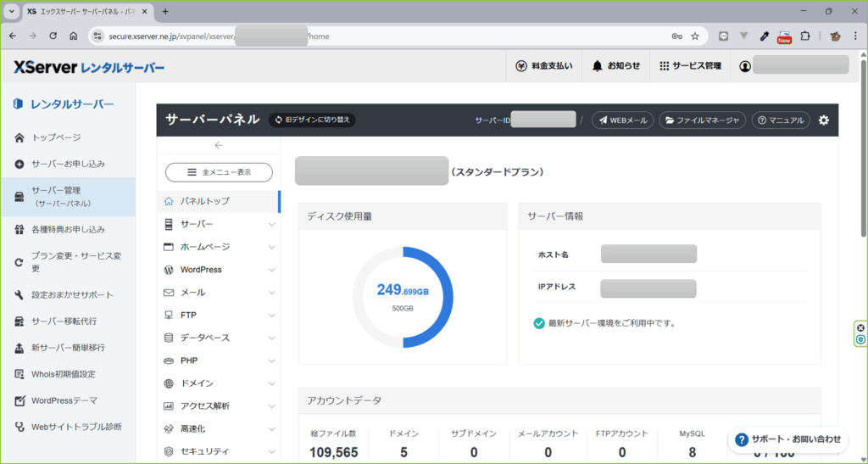Open サービス管理 grid menu
868x464 pixels.
click(690, 66)
